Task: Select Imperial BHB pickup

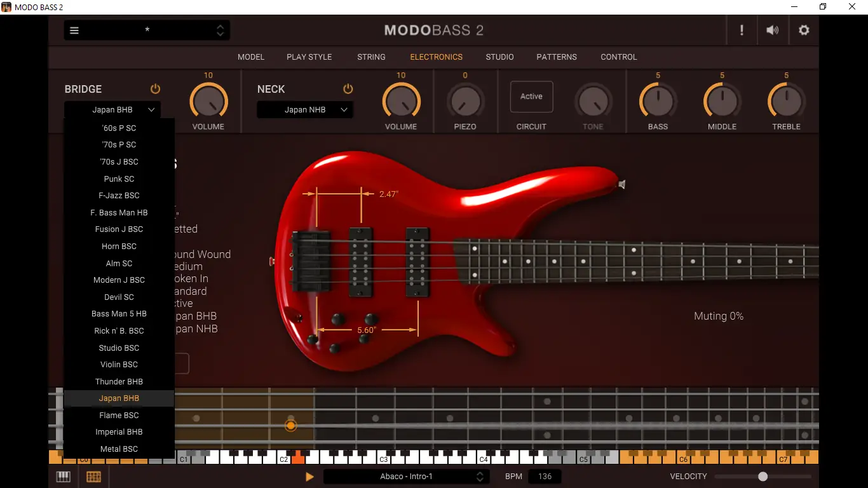Action: pyautogui.click(x=119, y=432)
